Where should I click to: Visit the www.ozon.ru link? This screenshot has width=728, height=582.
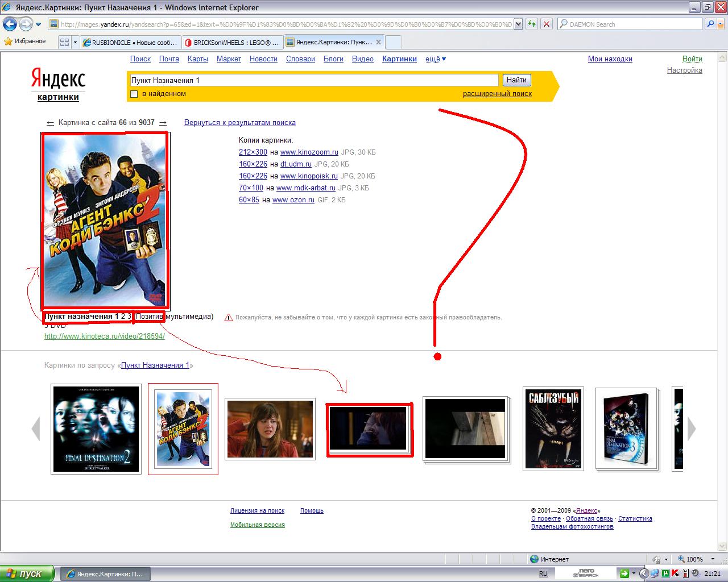tap(293, 200)
